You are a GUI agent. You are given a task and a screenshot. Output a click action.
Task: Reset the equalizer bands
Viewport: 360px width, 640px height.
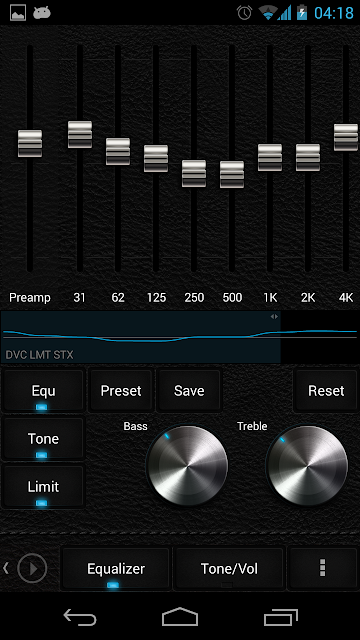pos(326,391)
